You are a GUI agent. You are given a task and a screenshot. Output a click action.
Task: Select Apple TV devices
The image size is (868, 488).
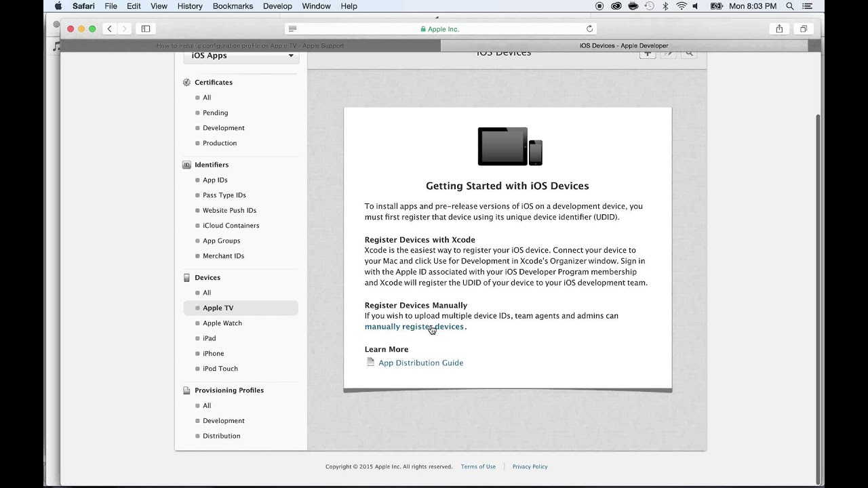pyautogui.click(x=241, y=308)
